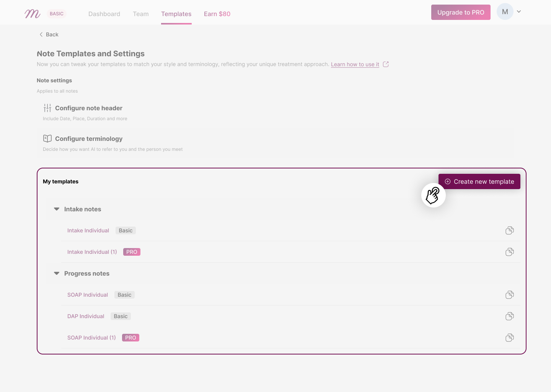Click the Progress notes heading text

point(87,273)
